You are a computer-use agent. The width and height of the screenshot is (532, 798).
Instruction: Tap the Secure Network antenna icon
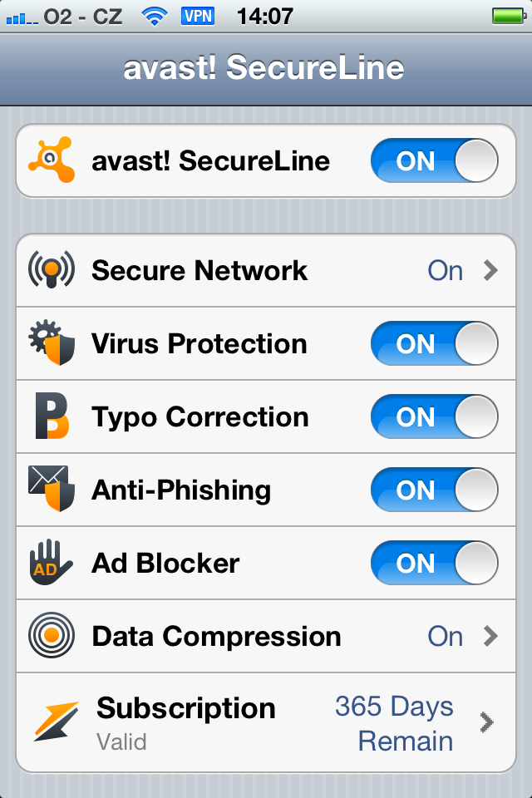pyautogui.click(x=52, y=269)
